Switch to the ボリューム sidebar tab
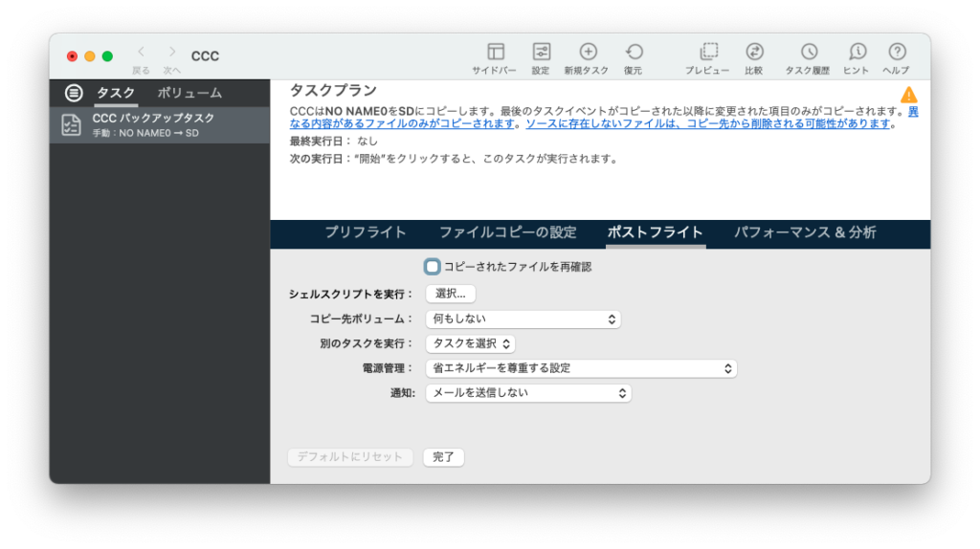Image resolution: width=980 pixels, height=549 pixels. tap(189, 93)
